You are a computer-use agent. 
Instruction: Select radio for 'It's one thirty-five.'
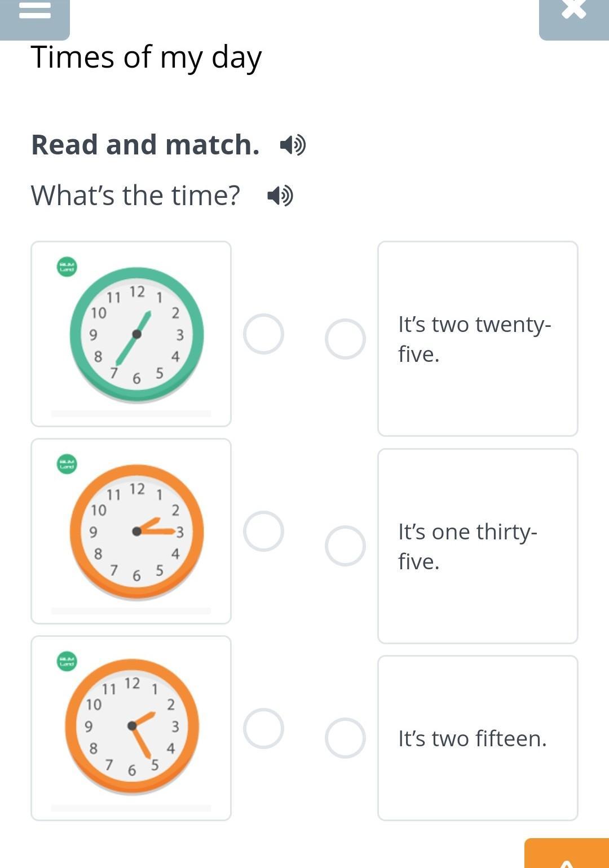[x=345, y=546]
